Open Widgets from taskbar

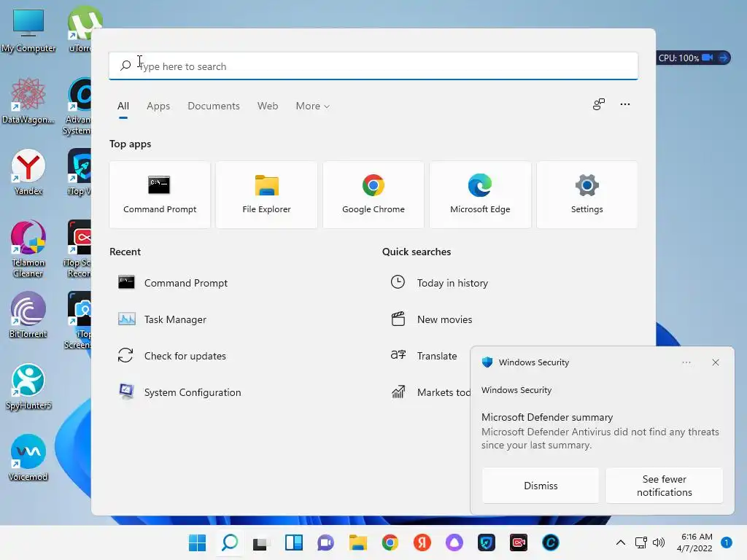[293, 542]
